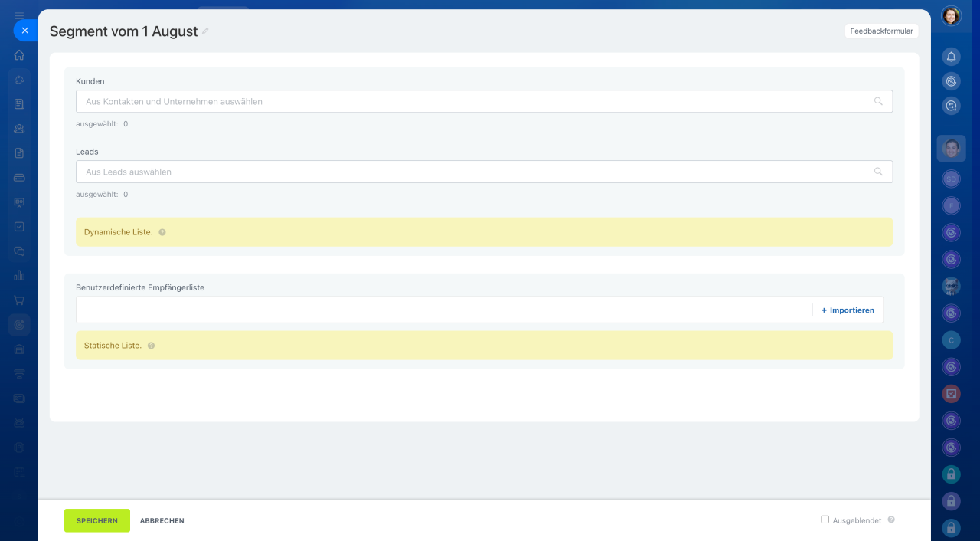Open the drive icon in left sidebar
This screenshot has height=541, width=980.
tap(19, 178)
